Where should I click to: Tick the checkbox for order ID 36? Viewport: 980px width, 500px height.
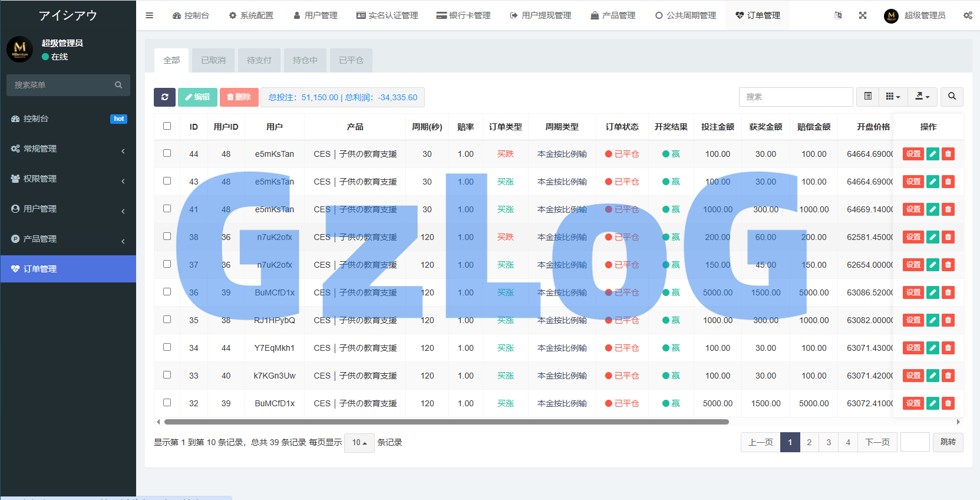point(167,292)
